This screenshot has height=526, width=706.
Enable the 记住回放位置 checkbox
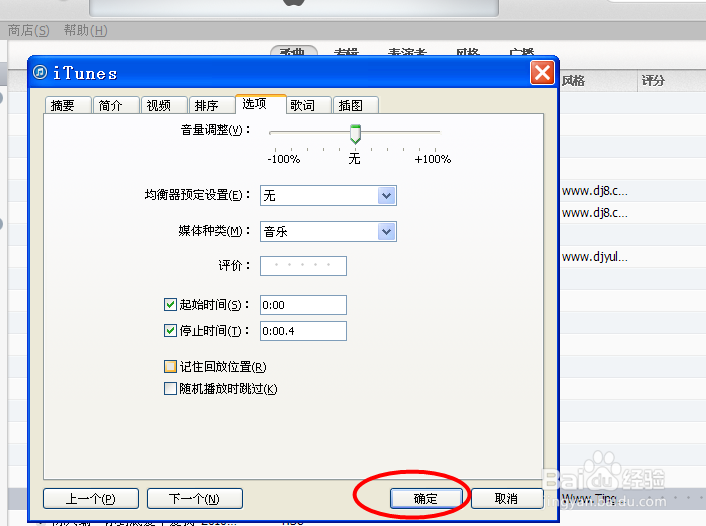click(170, 366)
